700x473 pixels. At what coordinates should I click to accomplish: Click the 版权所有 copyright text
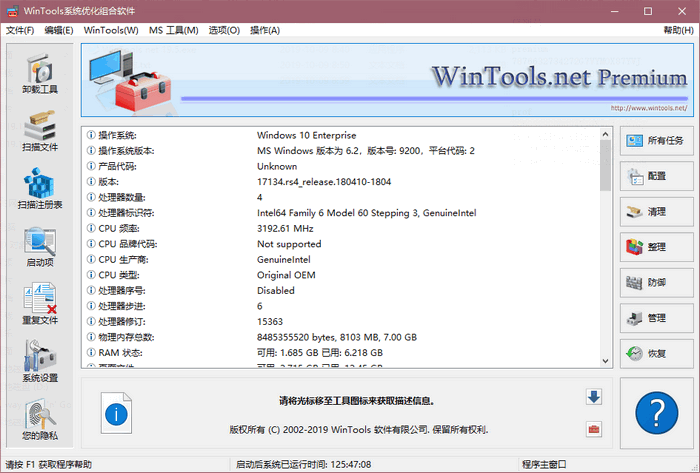pos(358,430)
